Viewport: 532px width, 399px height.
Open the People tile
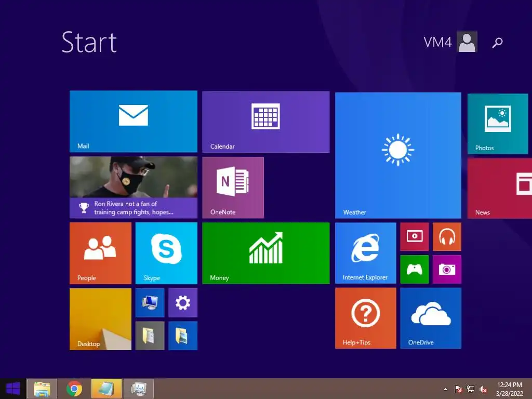[100, 253]
